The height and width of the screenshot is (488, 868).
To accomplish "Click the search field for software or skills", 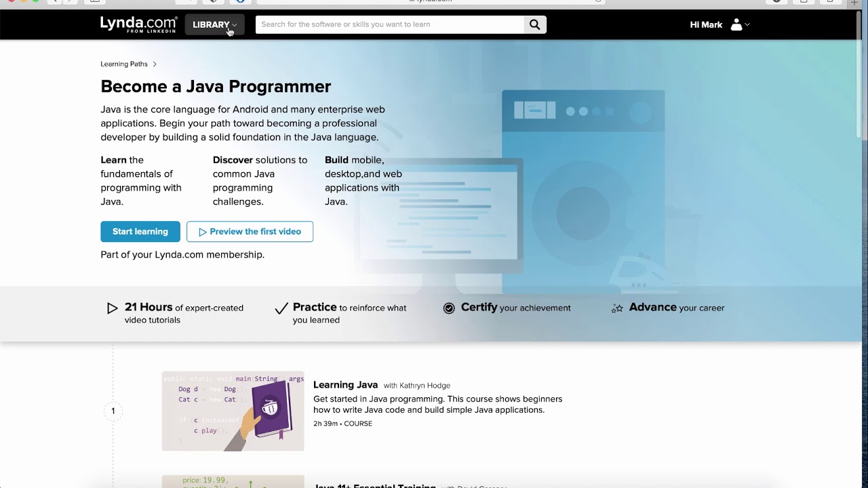I will tap(389, 24).
